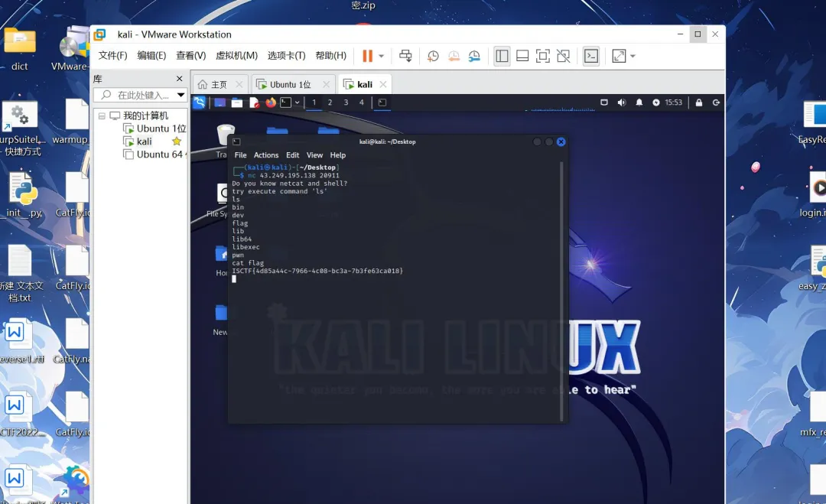Open the power options dropdown next to pause
Viewport: 826px width, 504px height.
(x=382, y=56)
